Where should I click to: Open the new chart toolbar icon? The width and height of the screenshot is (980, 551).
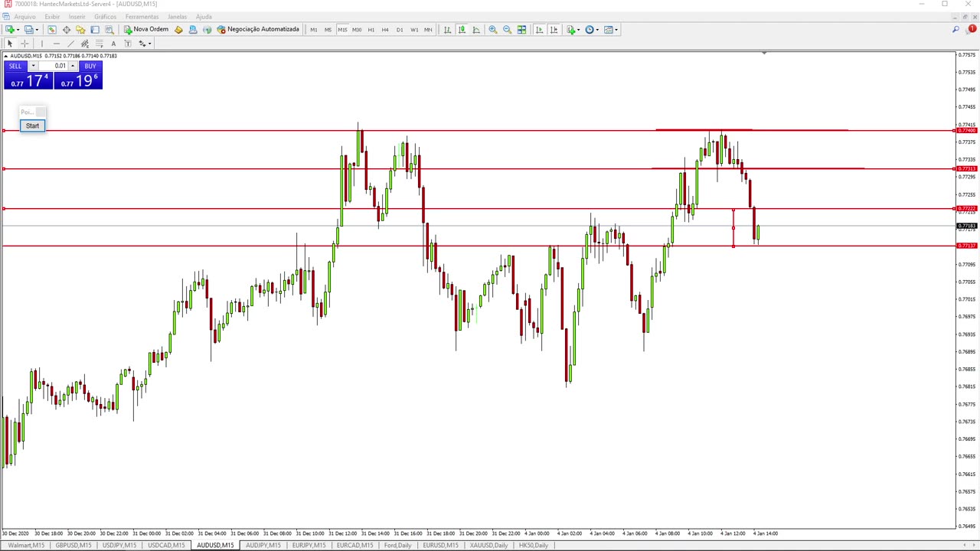[10, 30]
